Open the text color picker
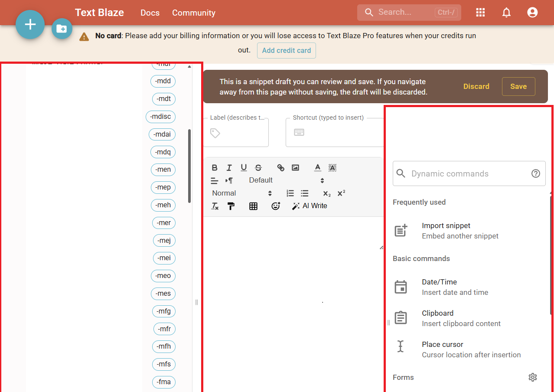This screenshot has height=392, width=554. pos(318,168)
